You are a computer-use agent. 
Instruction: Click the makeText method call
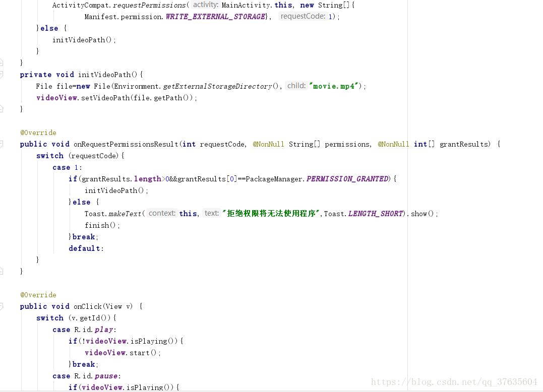125,214
